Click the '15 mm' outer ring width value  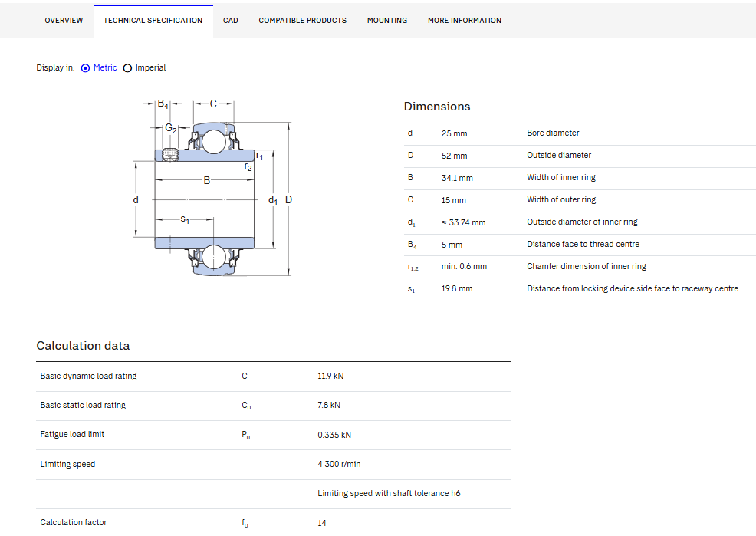(x=454, y=200)
